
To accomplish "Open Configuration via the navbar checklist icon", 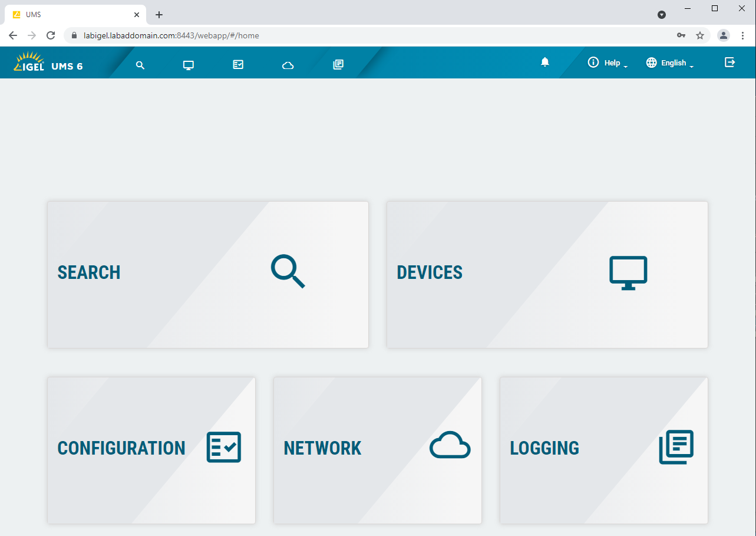I will point(238,65).
